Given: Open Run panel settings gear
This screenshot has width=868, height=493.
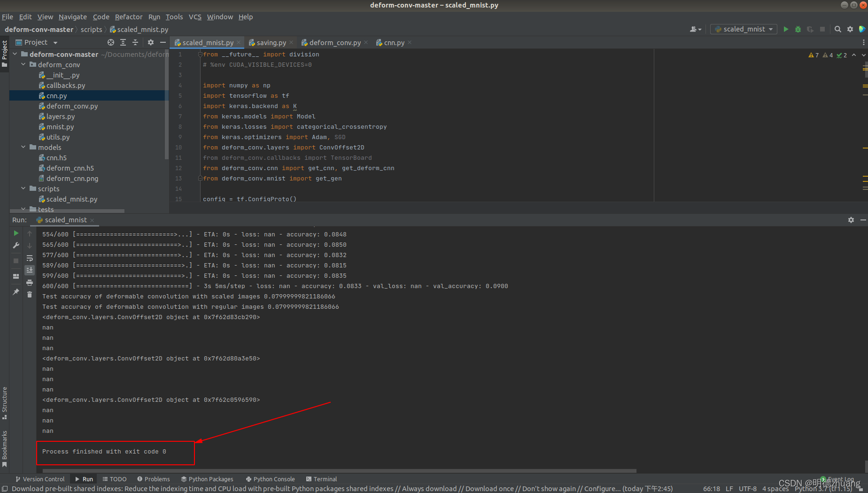Looking at the screenshot, I should (x=851, y=220).
